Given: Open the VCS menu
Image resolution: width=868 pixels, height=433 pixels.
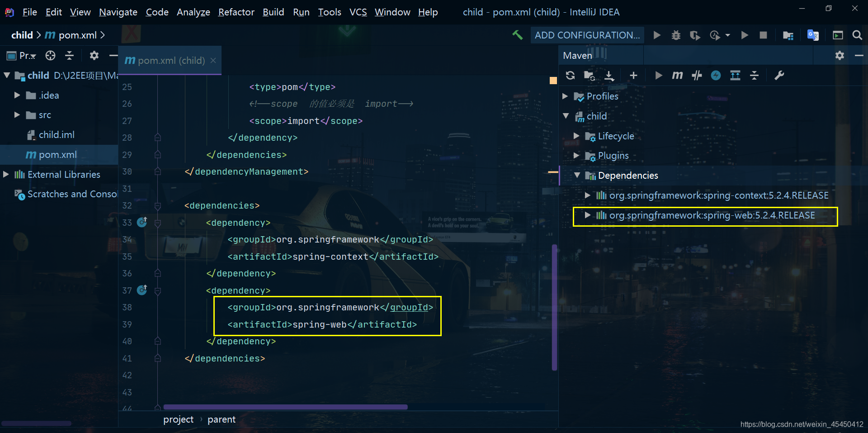Looking at the screenshot, I should (358, 12).
